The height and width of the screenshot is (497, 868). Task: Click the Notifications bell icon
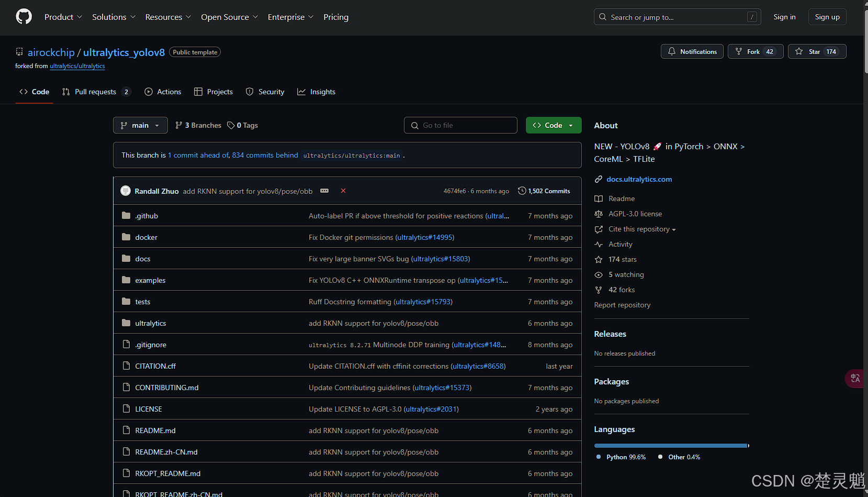pyautogui.click(x=672, y=51)
